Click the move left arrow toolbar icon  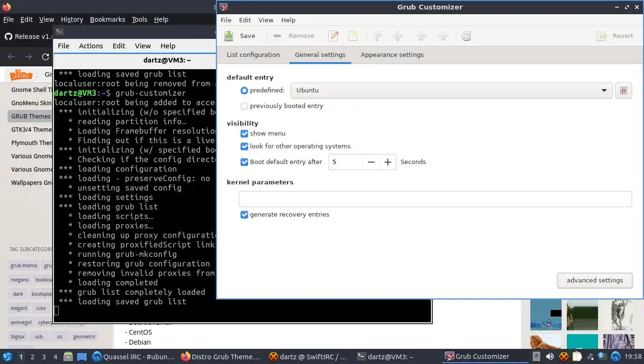[422, 36]
